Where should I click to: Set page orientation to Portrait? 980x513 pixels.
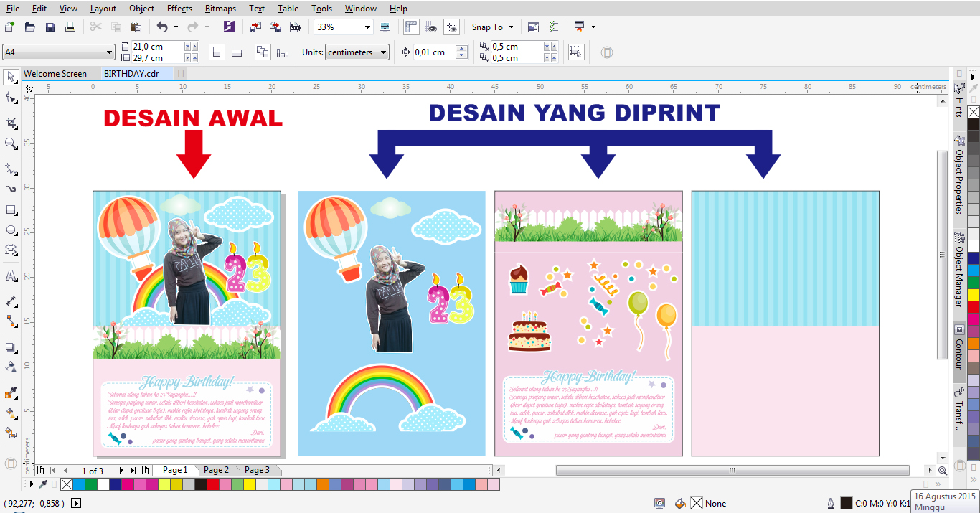tap(217, 52)
